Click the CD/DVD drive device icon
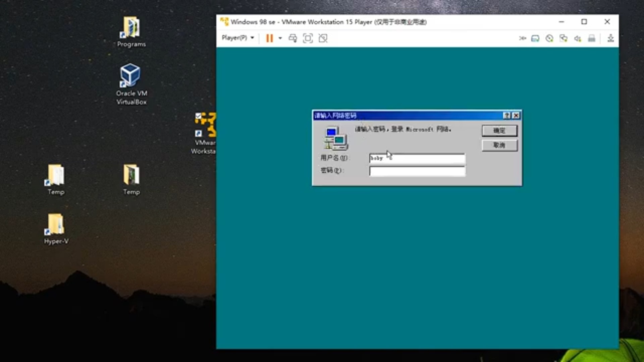This screenshot has height=362, width=644. [x=549, y=39]
